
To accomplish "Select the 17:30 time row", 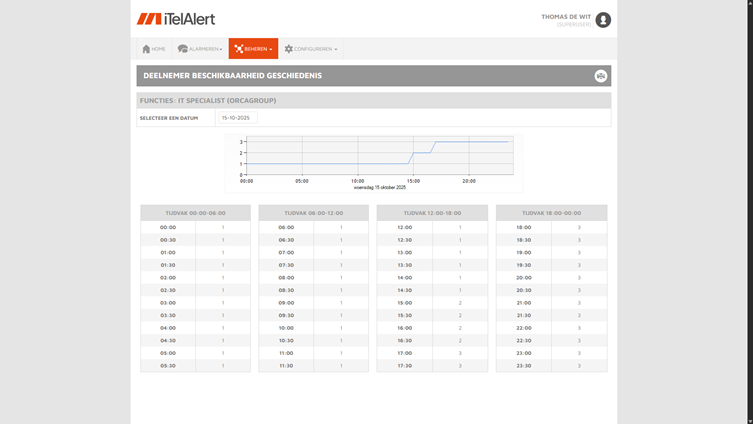I will 432,365.
